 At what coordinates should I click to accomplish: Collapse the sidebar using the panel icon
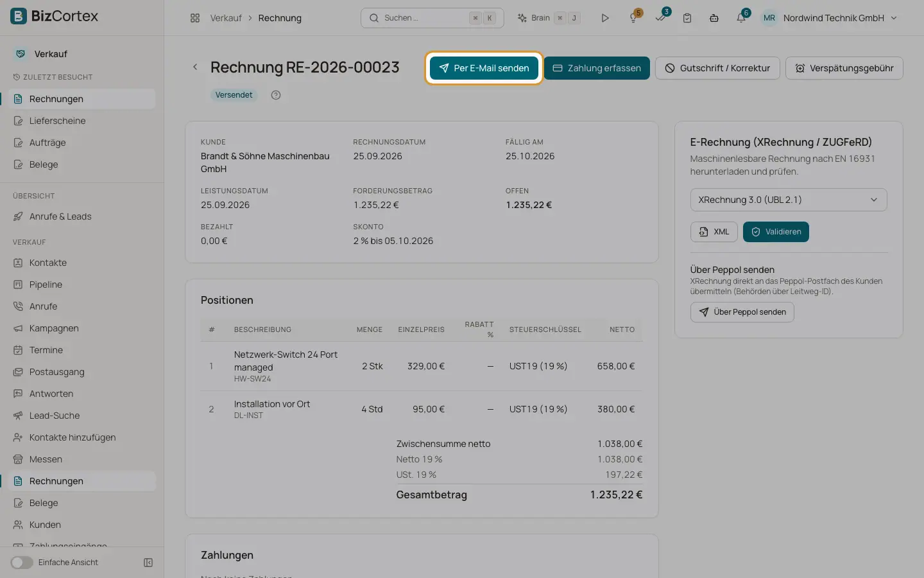tap(148, 563)
